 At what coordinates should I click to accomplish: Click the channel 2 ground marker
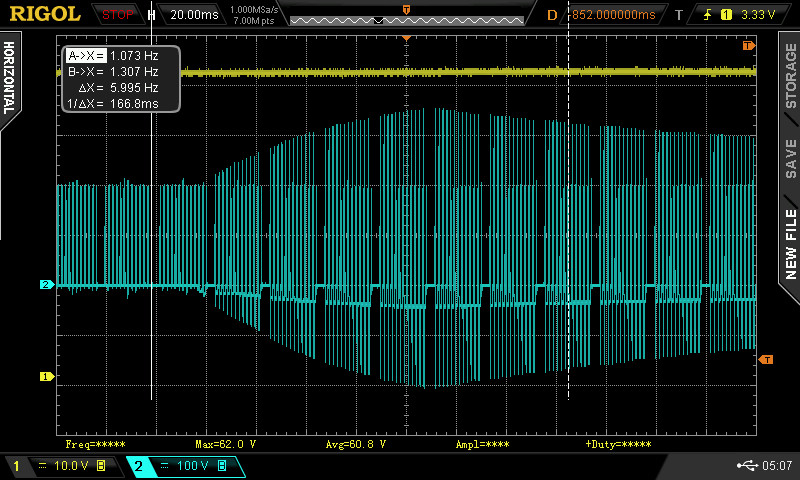coord(45,285)
